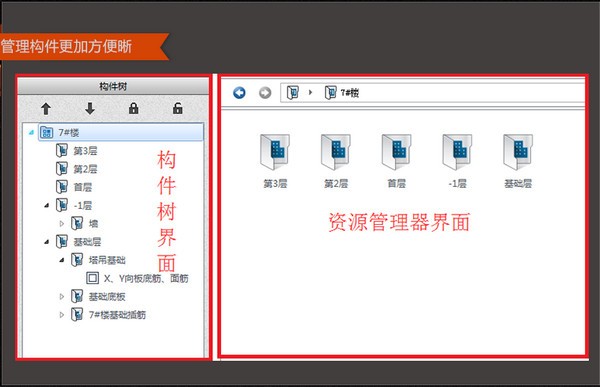Image resolution: width=600 pixels, height=387 pixels.
Task: Click the open padlock unlock icon
Action: click(178, 108)
